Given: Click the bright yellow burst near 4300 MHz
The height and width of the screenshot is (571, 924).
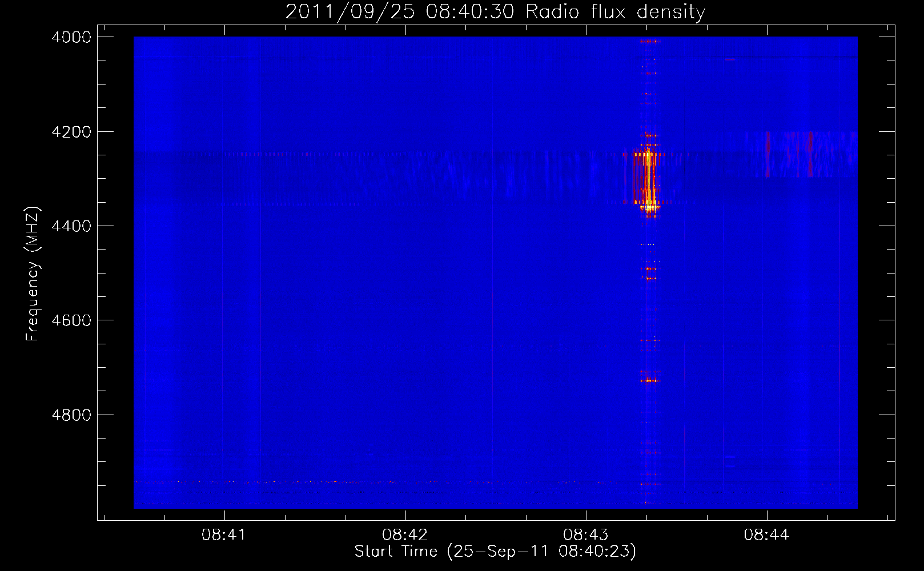Looking at the screenshot, I should pos(648,180).
